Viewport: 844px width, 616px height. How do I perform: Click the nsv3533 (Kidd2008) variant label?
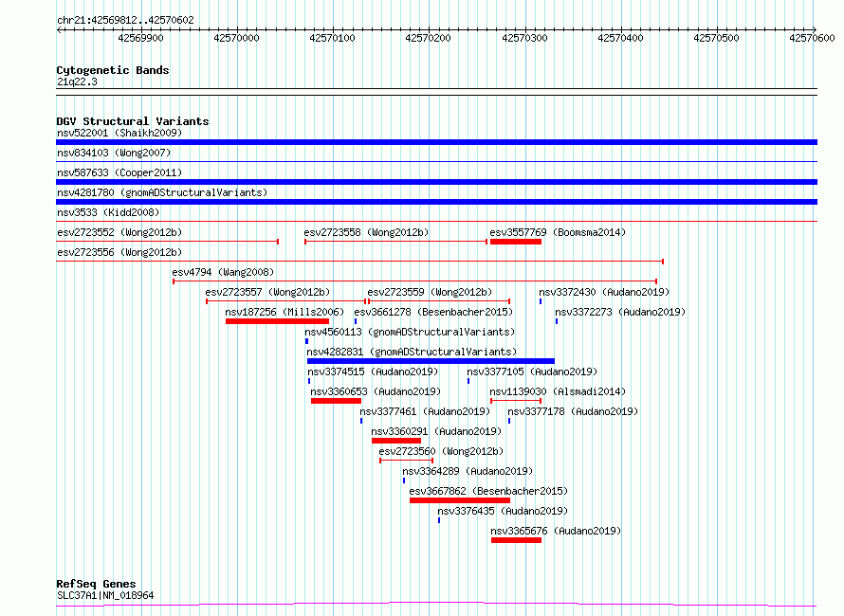[x=108, y=212]
